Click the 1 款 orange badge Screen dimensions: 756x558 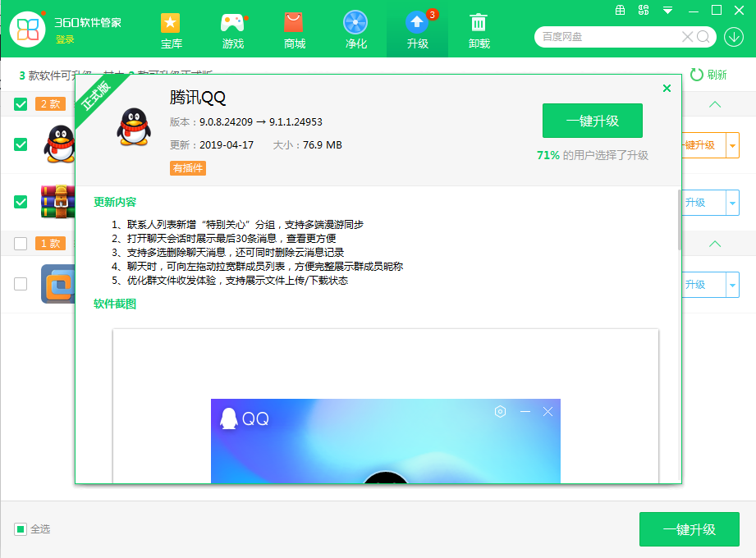(x=51, y=244)
